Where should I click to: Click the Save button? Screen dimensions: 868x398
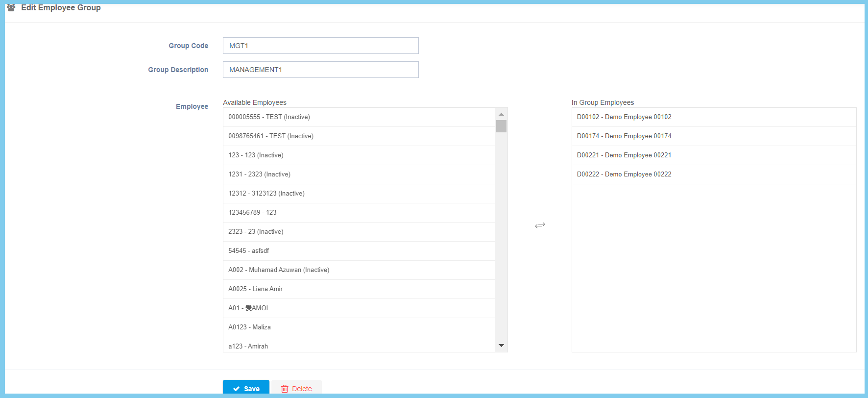click(246, 388)
